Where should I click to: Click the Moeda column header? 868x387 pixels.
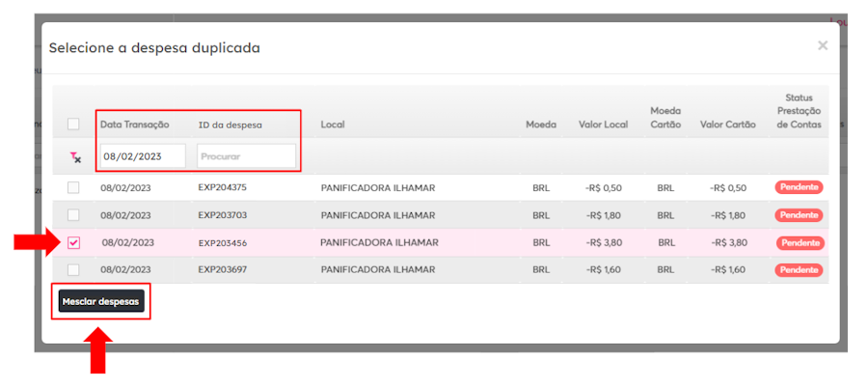[541, 124]
